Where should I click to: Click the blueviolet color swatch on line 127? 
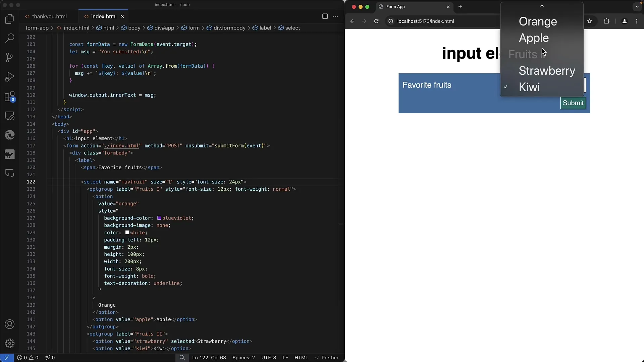158,218
